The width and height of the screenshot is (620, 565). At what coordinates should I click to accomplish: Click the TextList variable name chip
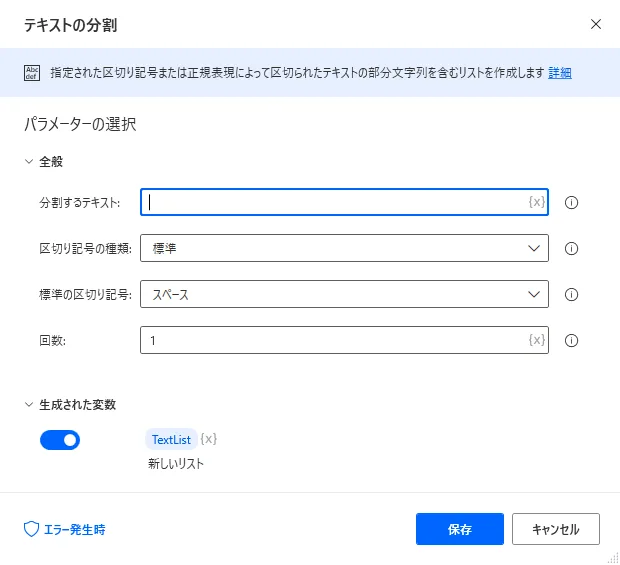pyautogui.click(x=171, y=439)
